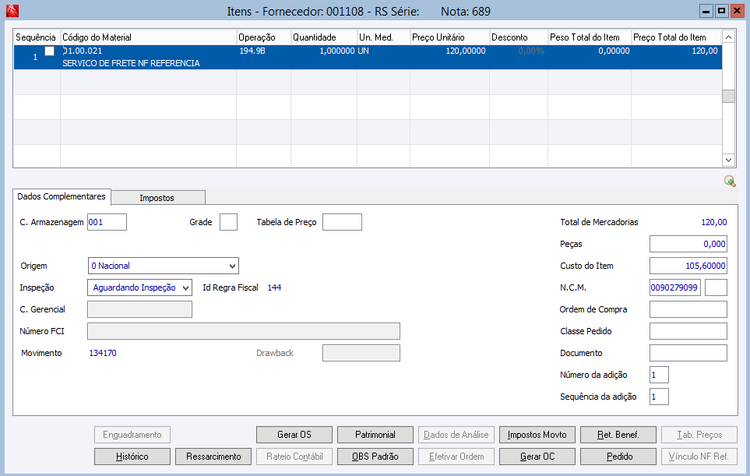This screenshot has width=750, height=476.
Task: Maximize the Itens window
Action: [x=721, y=11]
